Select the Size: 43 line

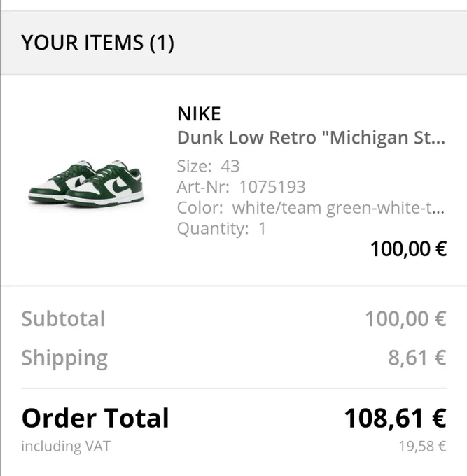point(209,167)
